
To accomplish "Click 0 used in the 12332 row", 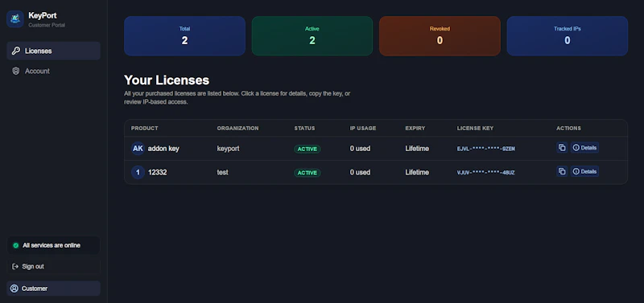I will click(360, 172).
